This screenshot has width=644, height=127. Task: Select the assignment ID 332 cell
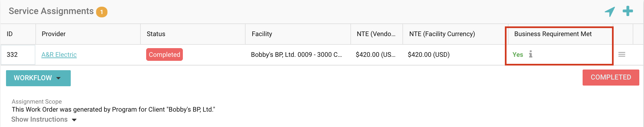[x=18, y=55]
